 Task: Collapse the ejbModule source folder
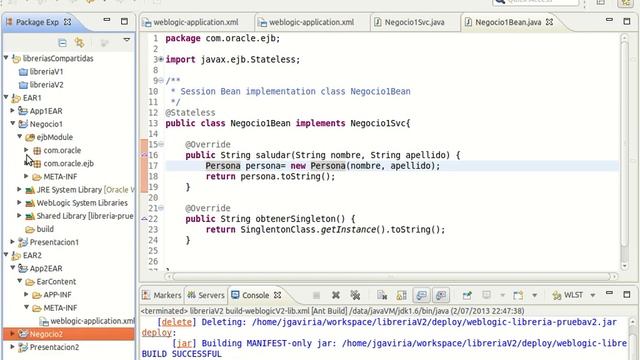pyautogui.click(x=19, y=136)
